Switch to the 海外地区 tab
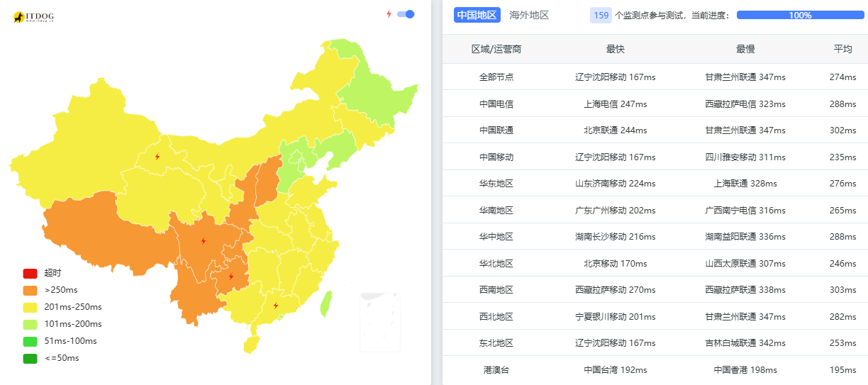The image size is (868, 385). pos(529,15)
